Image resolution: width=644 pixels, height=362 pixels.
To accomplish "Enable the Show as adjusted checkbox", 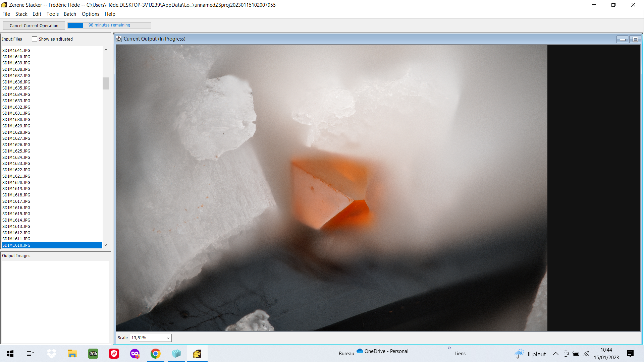I will (35, 39).
